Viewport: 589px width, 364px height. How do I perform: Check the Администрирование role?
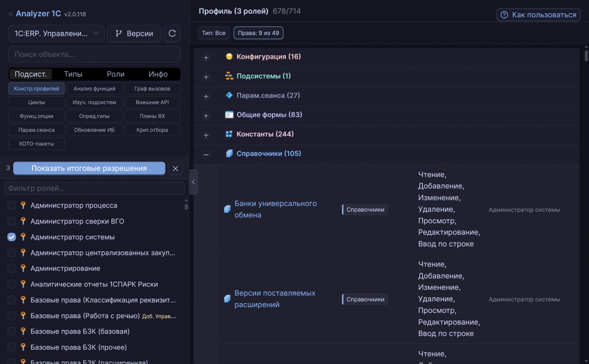click(x=12, y=269)
